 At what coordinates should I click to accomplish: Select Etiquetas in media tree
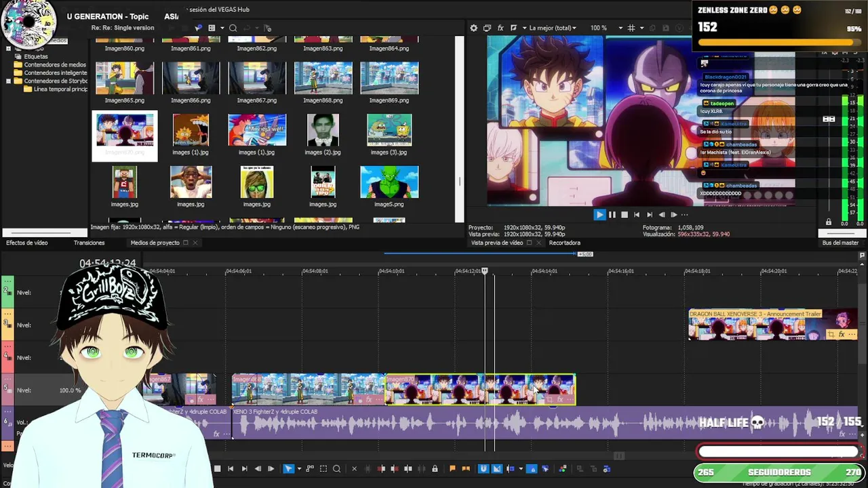click(x=36, y=57)
